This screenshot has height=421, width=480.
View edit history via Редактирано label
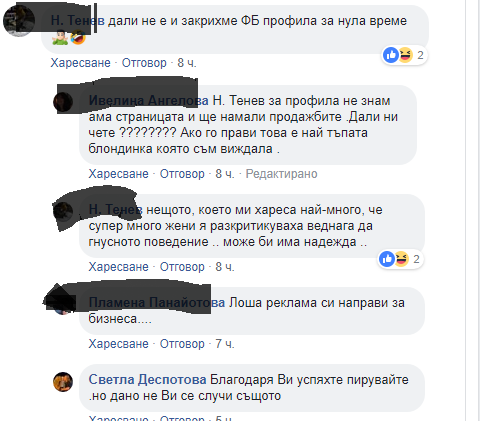pos(281,174)
